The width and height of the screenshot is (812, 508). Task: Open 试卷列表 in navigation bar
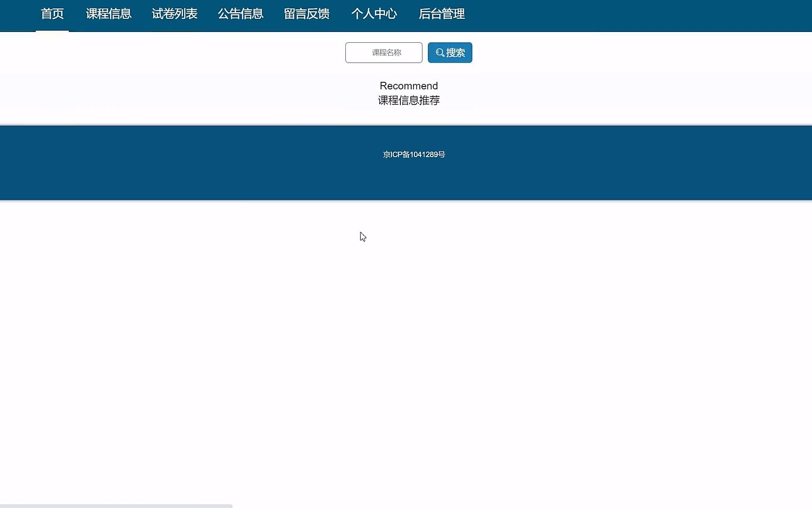(x=174, y=14)
